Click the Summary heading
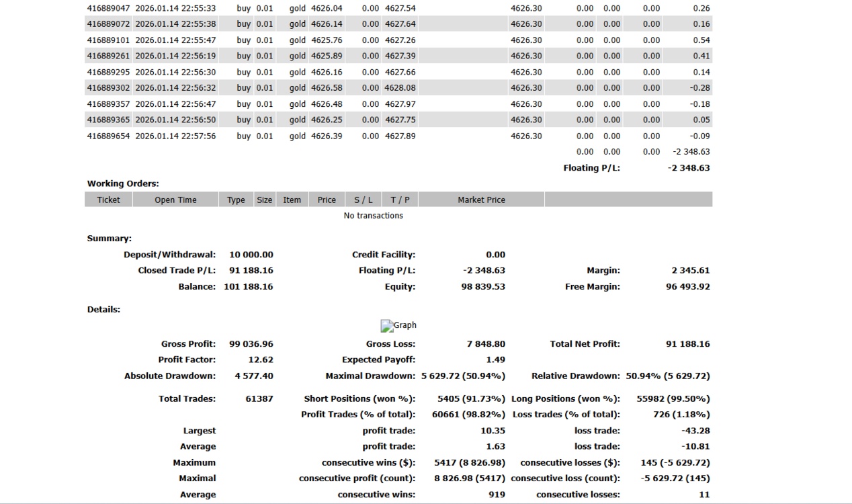Image resolution: width=852 pixels, height=504 pixels. coord(110,239)
